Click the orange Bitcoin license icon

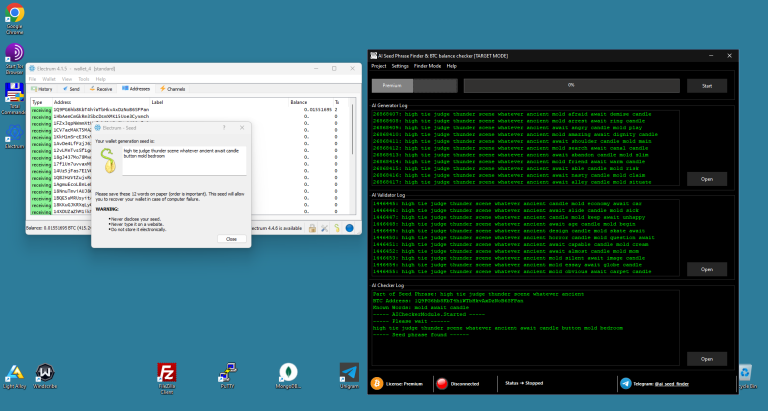tap(377, 383)
